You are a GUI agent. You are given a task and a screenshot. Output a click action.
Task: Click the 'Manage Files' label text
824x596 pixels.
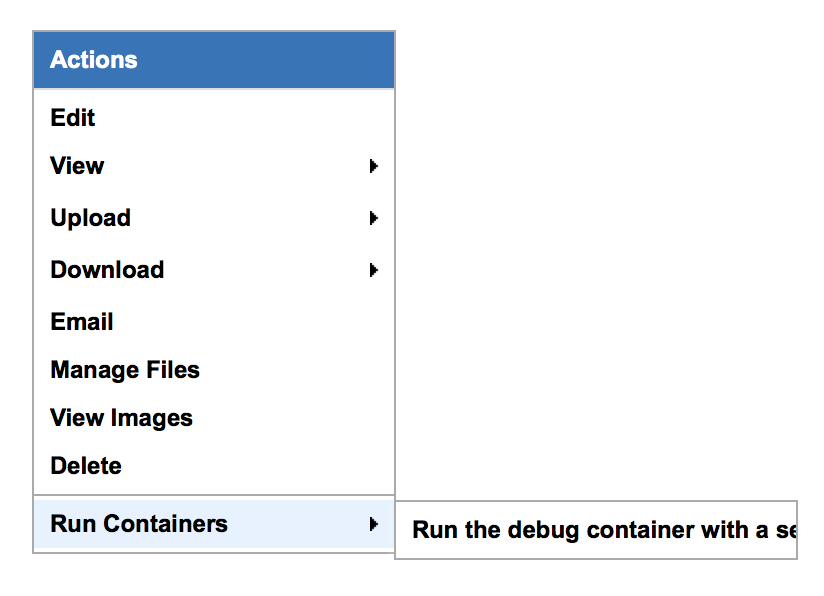click(x=125, y=370)
